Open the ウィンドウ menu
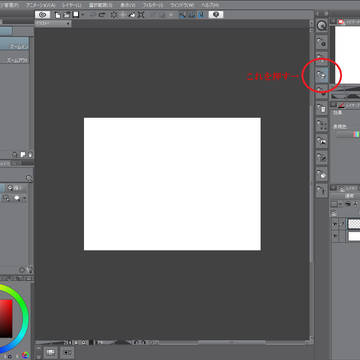 (181, 5)
